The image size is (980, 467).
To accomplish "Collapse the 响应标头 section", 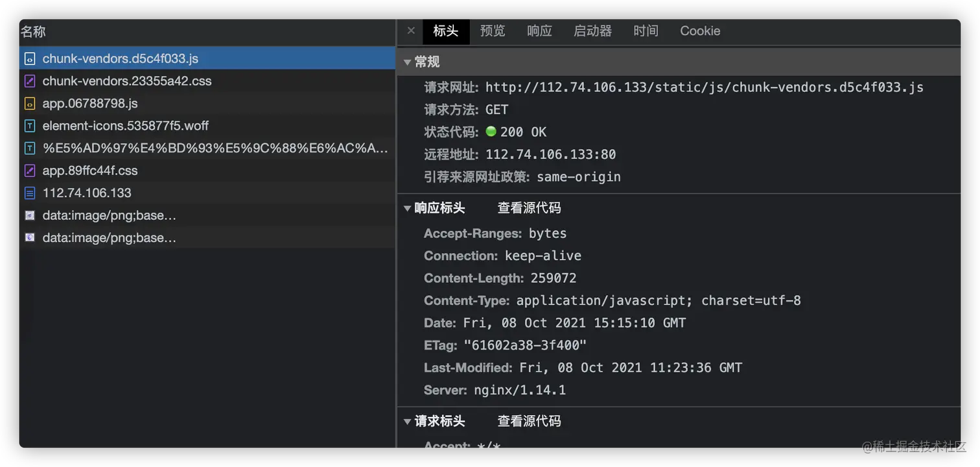I will pyautogui.click(x=408, y=208).
